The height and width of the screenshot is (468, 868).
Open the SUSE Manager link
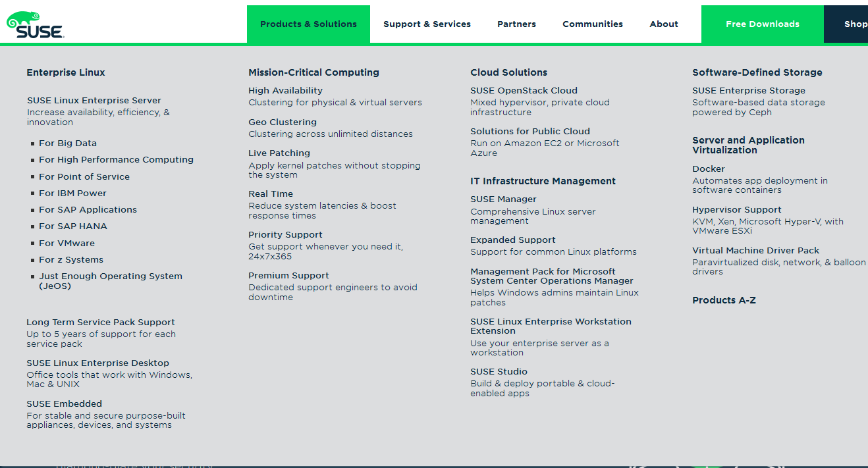pyautogui.click(x=503, y=199)
